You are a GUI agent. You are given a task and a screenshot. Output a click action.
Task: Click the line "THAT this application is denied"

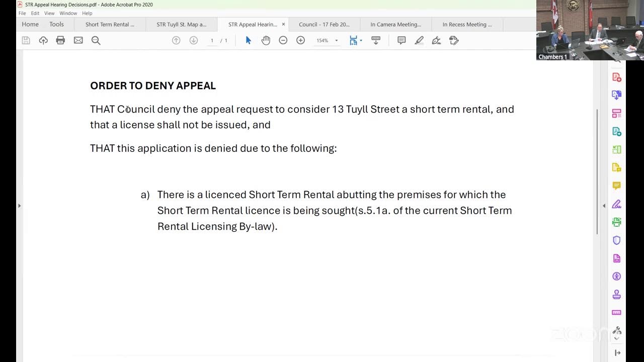pyautogui.click(x=213, y=148)
